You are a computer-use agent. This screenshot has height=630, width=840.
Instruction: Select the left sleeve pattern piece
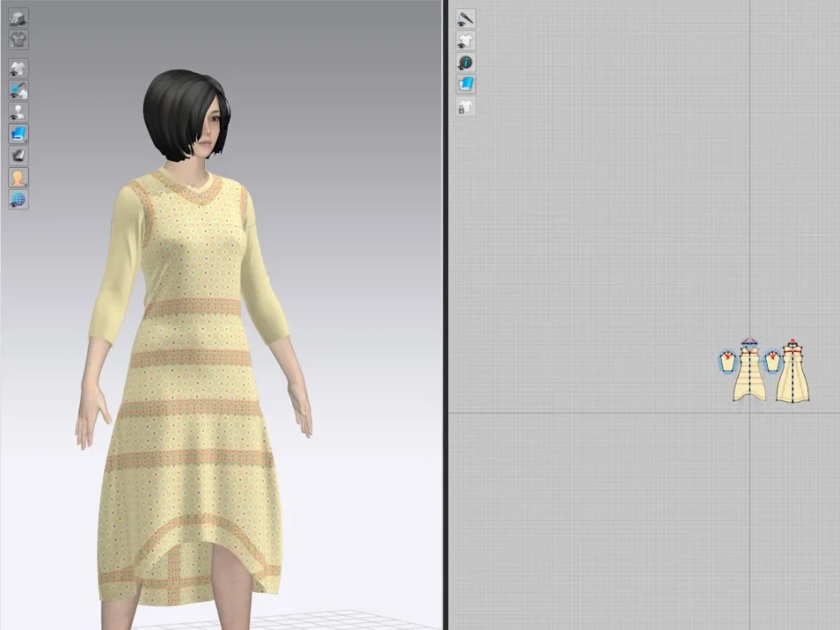click(x=727, y=363)
